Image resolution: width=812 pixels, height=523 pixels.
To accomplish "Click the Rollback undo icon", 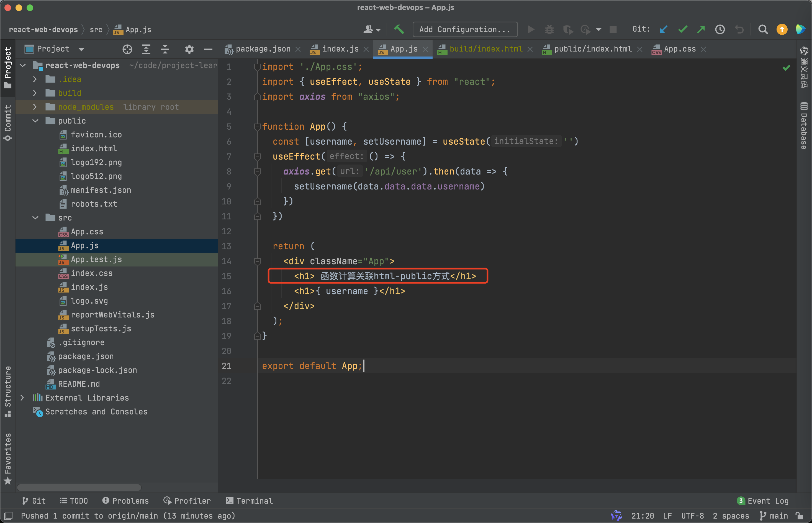I will pyautogui.click(x=739, y=30).
